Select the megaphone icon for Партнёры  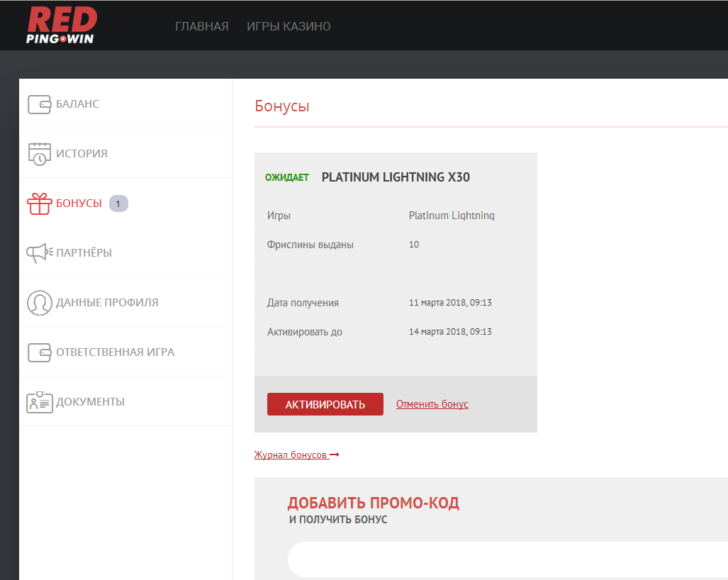[x=39, y=253]
